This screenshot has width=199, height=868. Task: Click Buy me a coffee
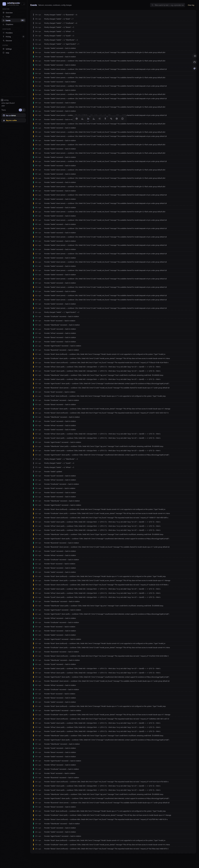tap(13, 120)
